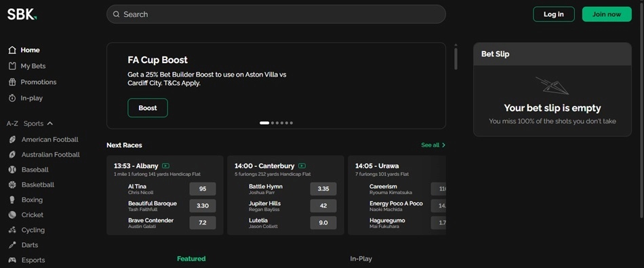Click the Haguregumo runner name
This screenshot has height=268, width=644.
point(387,221)
